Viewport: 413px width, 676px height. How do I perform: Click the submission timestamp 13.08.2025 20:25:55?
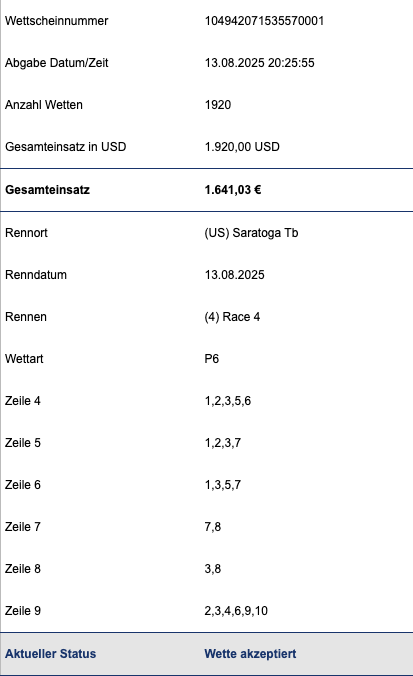pos(259,63)
